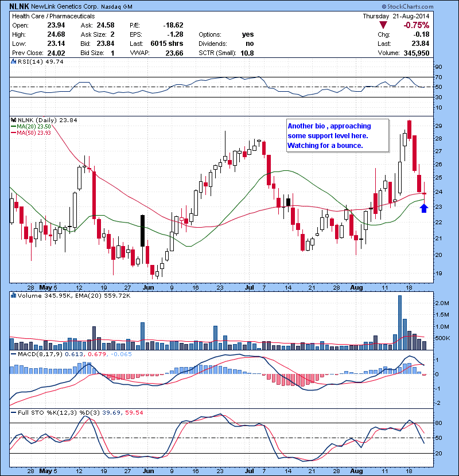Click the P/E value -18.62
This screenshot has height=476, width=459.
173,25
